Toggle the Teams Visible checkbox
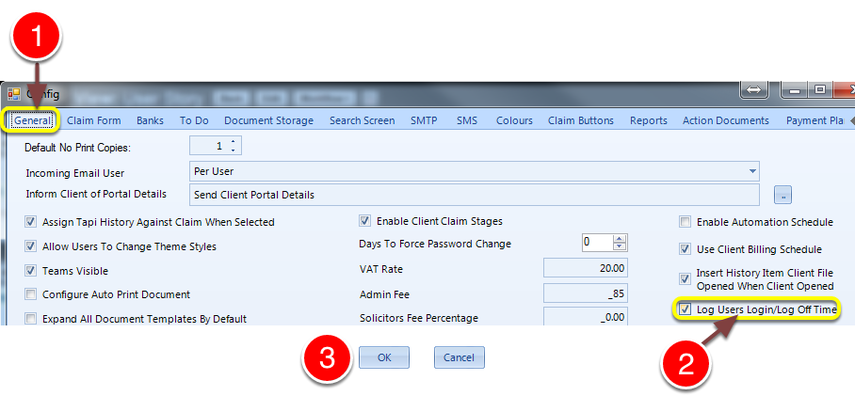The height and width of the screenshot is (396, 855). (31, 271)
